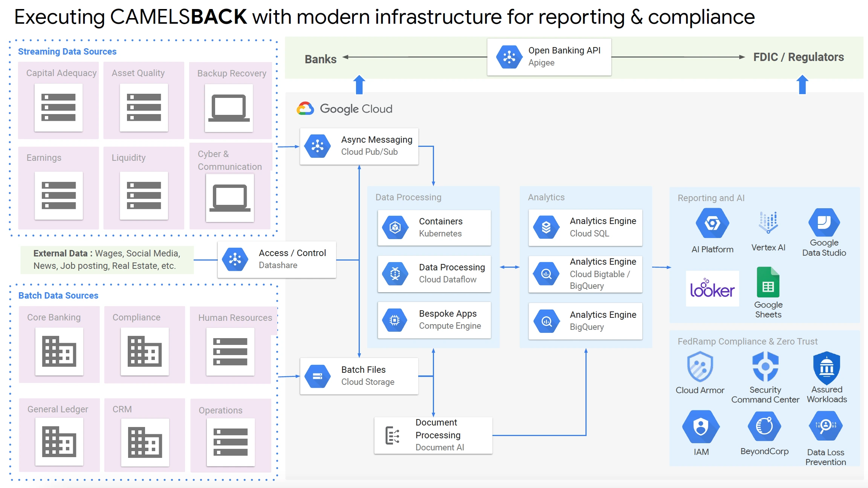Click the Open Banking API label
The width and height of the screenshot is (868, 488).
click(x=564, y=50)
